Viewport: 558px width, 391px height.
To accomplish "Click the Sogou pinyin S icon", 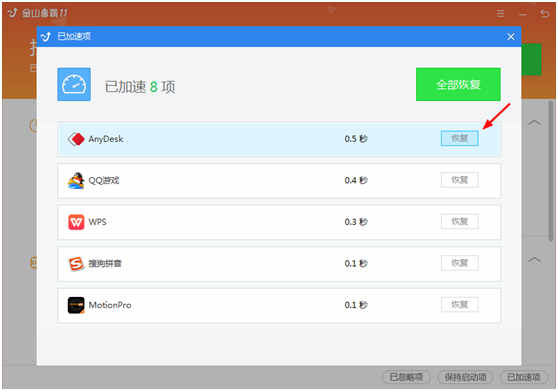I will click(76, 264).
